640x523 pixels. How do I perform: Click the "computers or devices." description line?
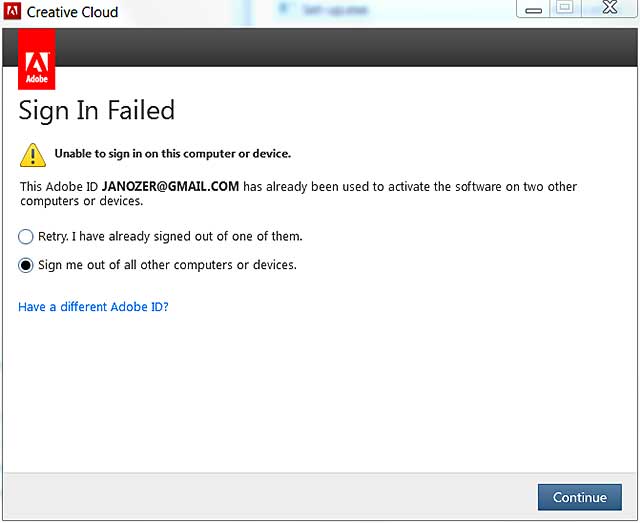point(82,201)
